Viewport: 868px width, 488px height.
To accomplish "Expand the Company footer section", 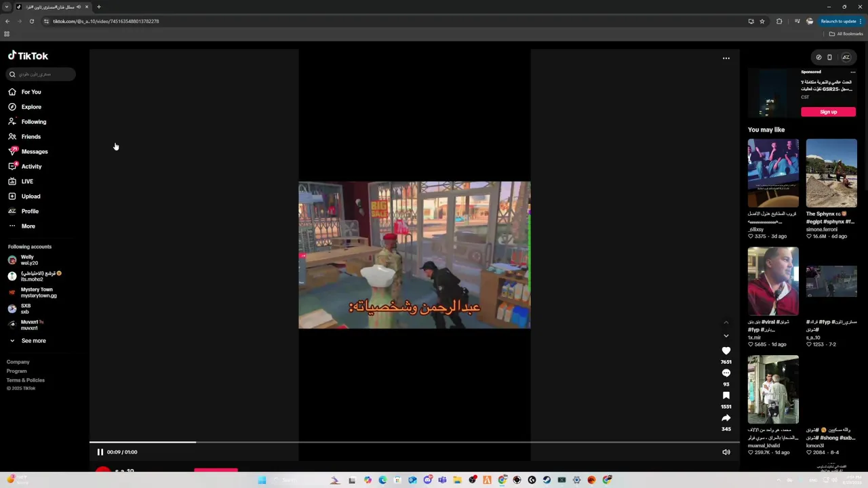I will pos(18,362).
